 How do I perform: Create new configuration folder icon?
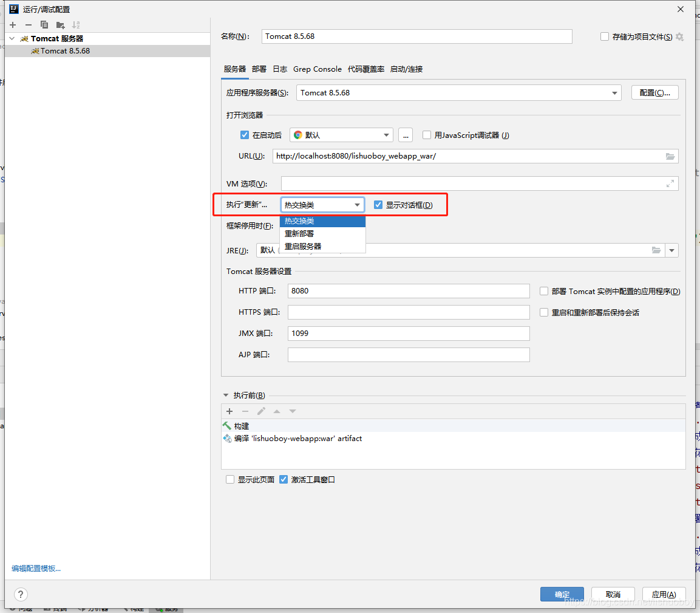click(x=60, y=25)
